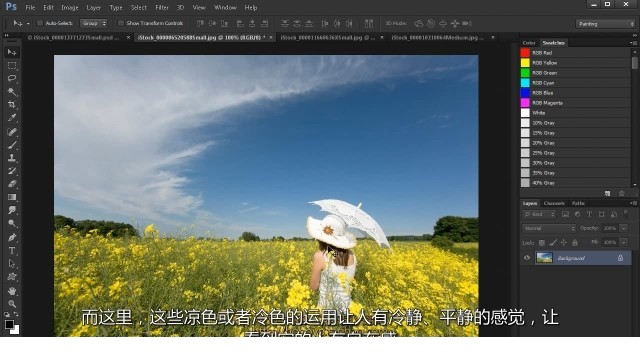This screenshot has width=640, height=360.
Task: Select the Magic Wand tool
Action: click(12, 91)
